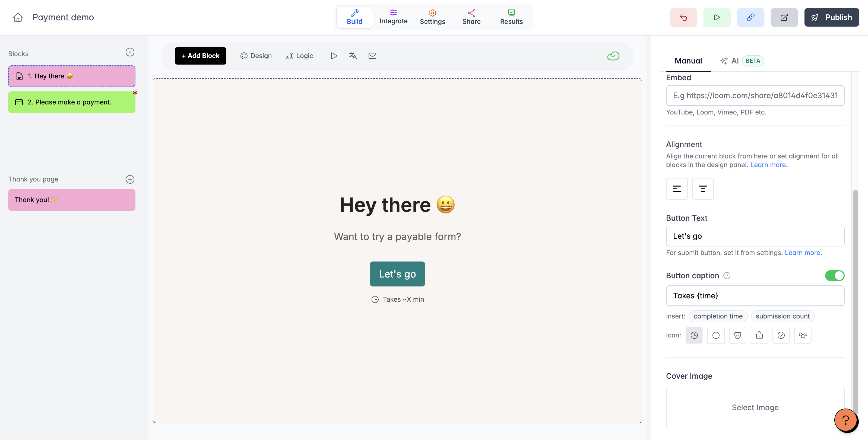This screenshot has height=440, width=868.
Task: Click the Hey there heading in canvas
Action: pyautogui.click(x=397, y=205)
